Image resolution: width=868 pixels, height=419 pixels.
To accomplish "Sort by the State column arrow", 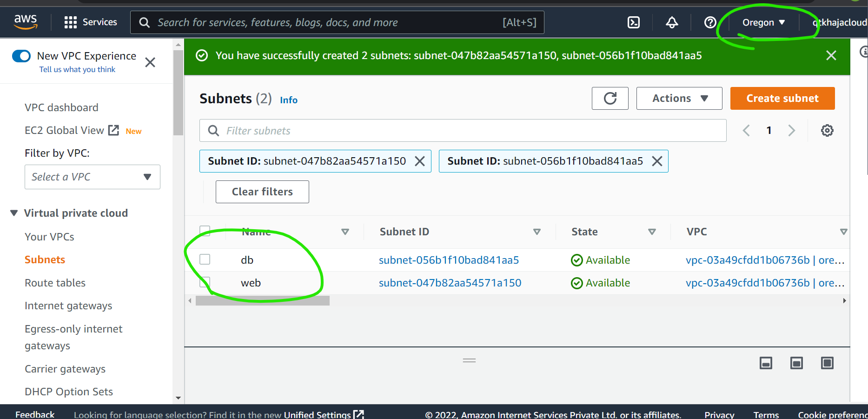I will (x=652, y=232).
